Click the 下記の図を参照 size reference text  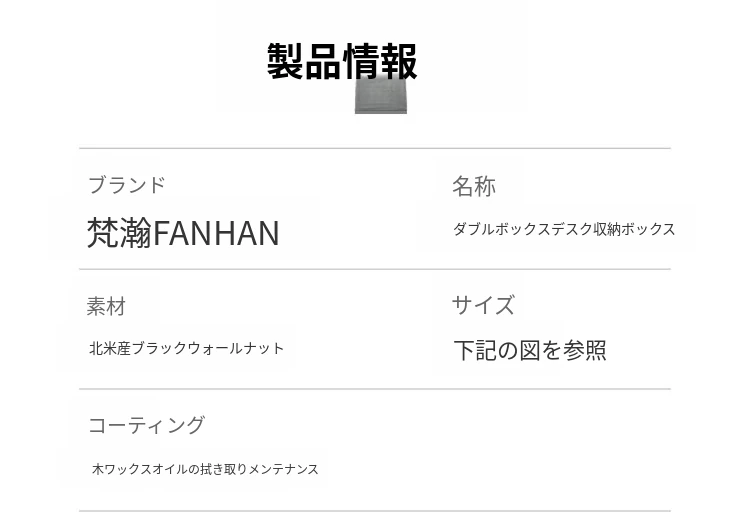[x=530, y=350]
